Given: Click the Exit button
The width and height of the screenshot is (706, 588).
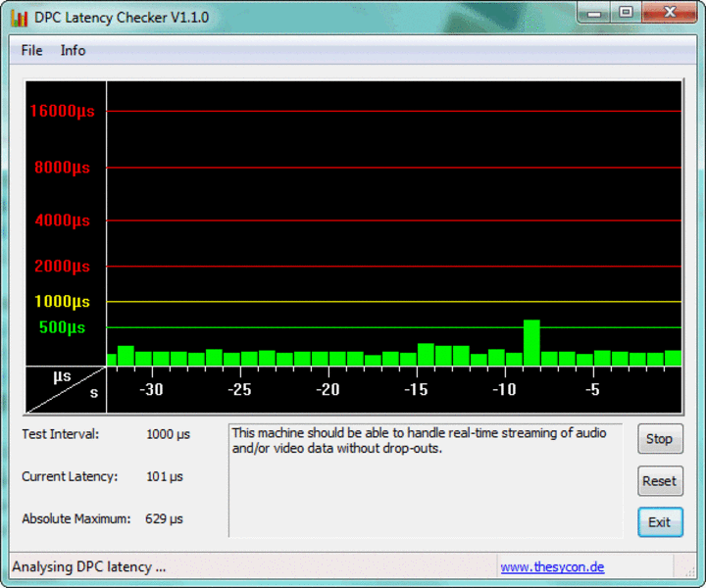Looking at the screenshot, I should [659, 522].
